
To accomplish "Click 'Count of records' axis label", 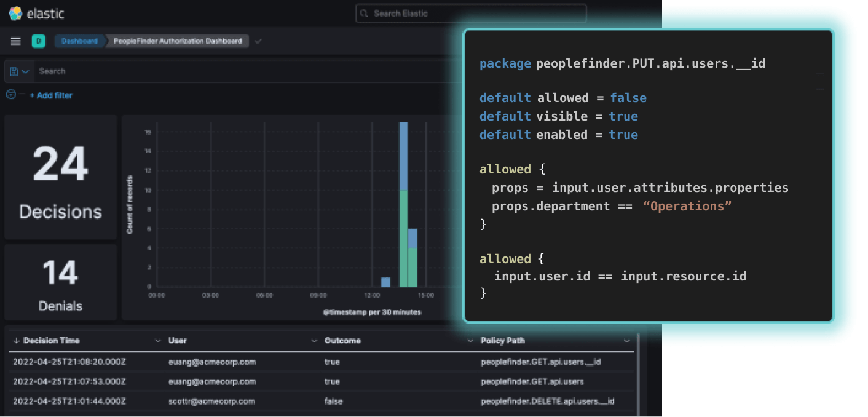I will coord(130,204).
